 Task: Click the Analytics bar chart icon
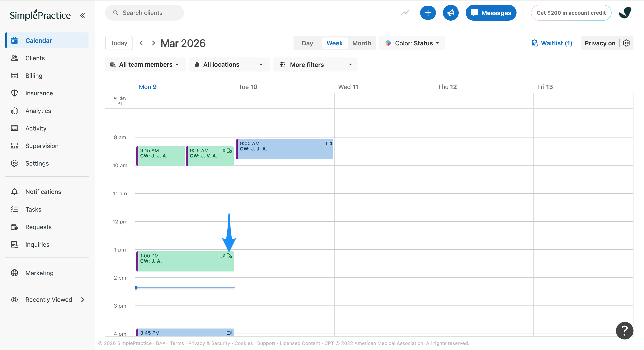[x=14, y=110]
